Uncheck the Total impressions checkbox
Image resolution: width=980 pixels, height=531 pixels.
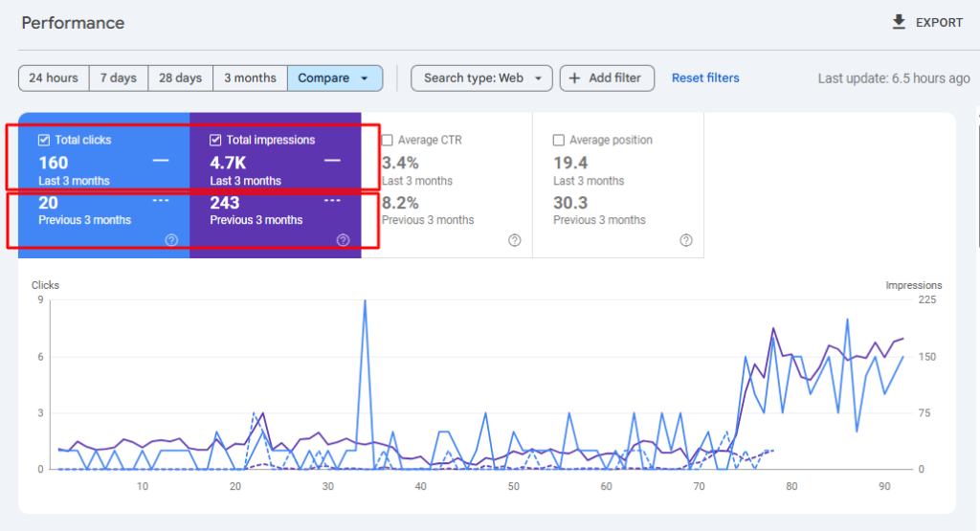(216, 140)
